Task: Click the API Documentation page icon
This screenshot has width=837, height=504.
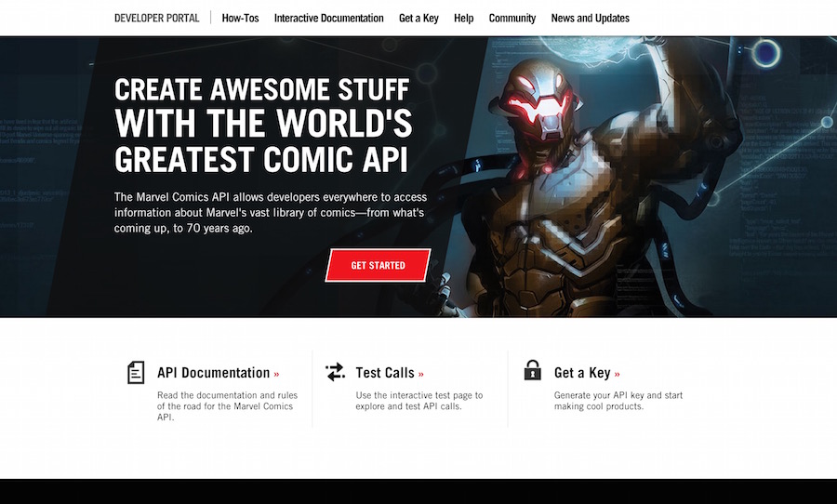Action: coord(136,372)
